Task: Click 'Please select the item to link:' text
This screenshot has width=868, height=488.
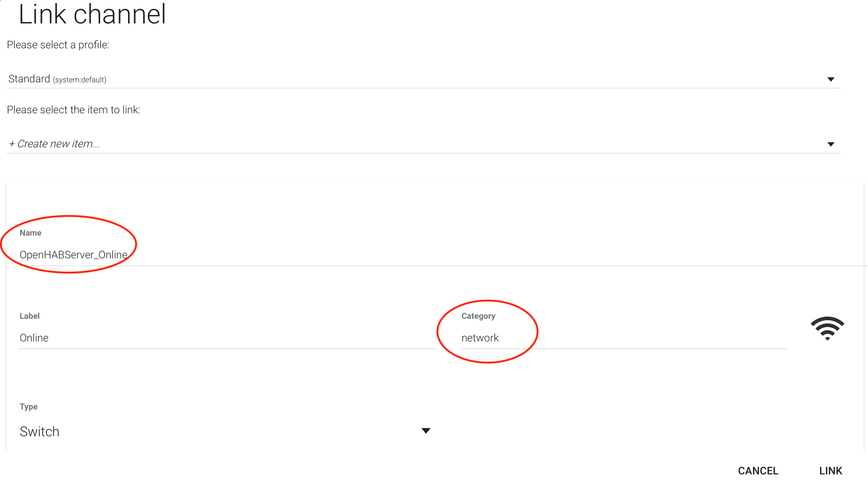Action: tap(73, 110)
